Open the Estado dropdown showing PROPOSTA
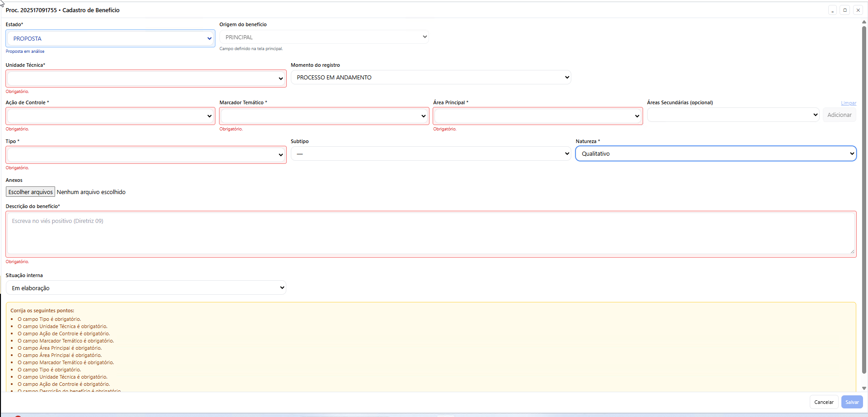This screenshot has width=868, height=417. 110,39
